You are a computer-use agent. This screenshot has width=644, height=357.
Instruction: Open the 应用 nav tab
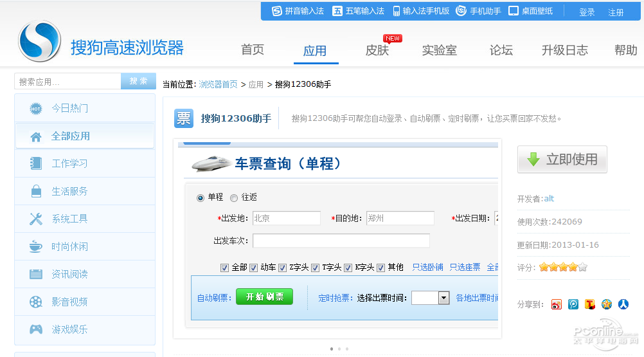pyautogui.click(x=315, y=51)
